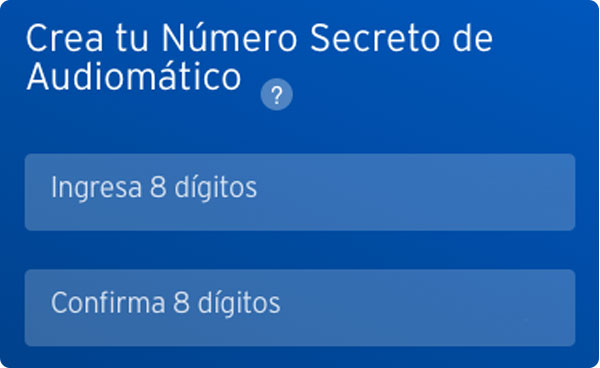Focus the 'Confirma 8 dígitos' field
This screenshot has height=368, width=600.
300,308
